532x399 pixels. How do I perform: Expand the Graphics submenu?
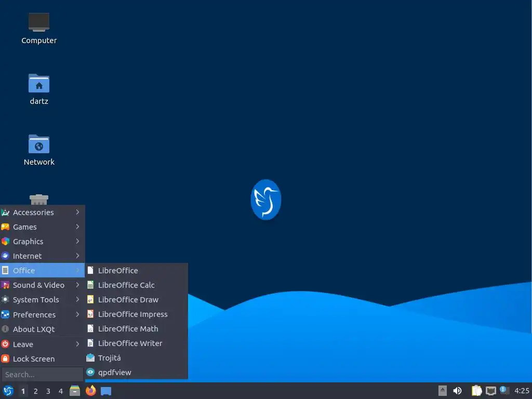pos(42,242)
